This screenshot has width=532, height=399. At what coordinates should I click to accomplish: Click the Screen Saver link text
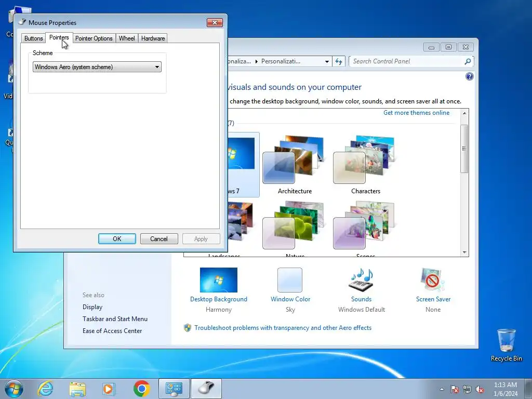point(433,299)
